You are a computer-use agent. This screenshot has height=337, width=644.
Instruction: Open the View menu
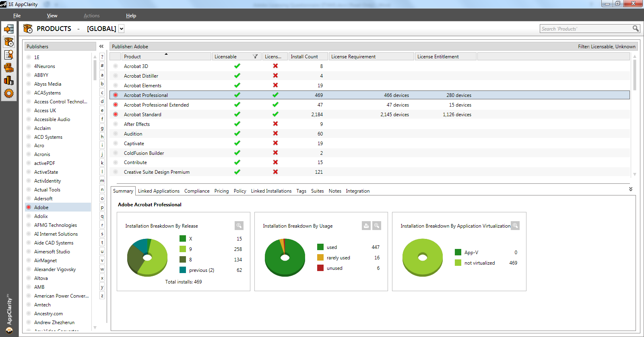[52, 16]
